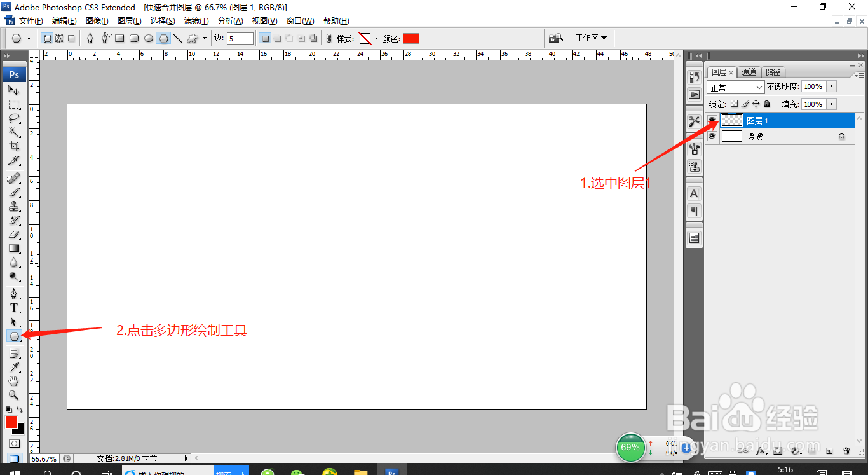Toggle lock transparent pixels
Viewport: 868px width, 475px height.
pyautogui.click(x=734, y=104)
